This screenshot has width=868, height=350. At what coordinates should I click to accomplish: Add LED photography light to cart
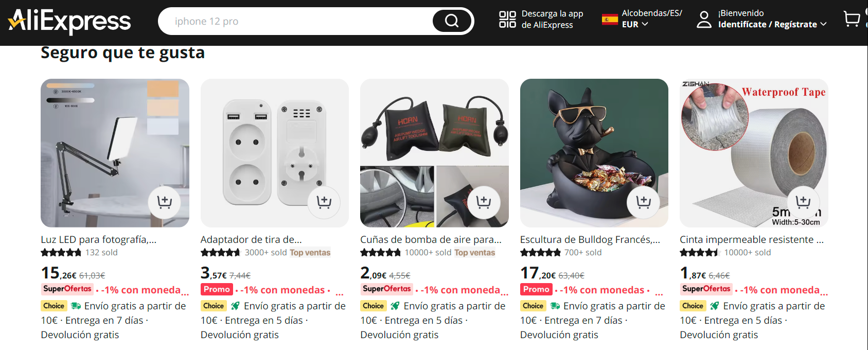point(164,202)
